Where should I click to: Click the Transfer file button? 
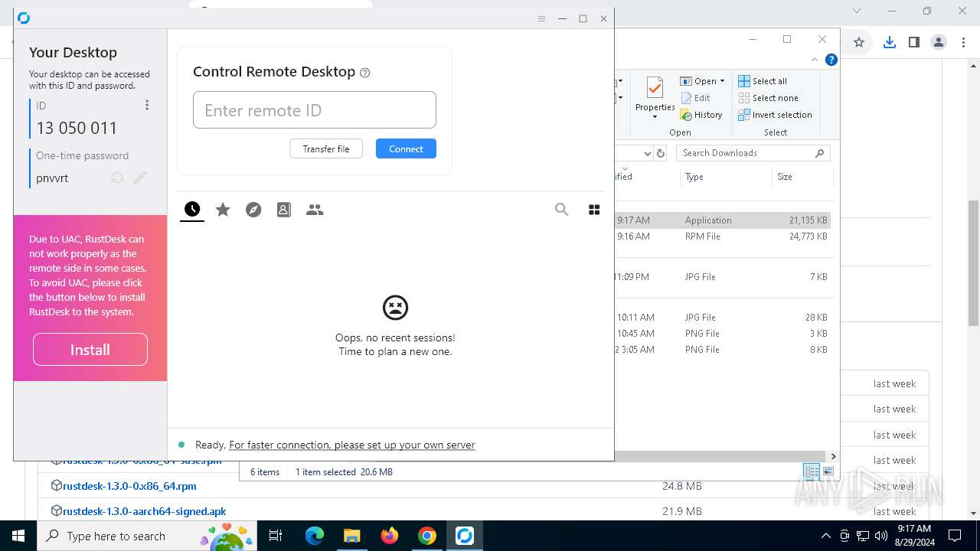[326, 148]
